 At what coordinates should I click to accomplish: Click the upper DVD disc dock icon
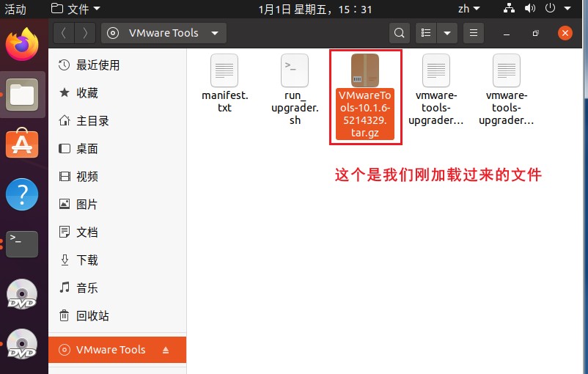coord(22,294)
